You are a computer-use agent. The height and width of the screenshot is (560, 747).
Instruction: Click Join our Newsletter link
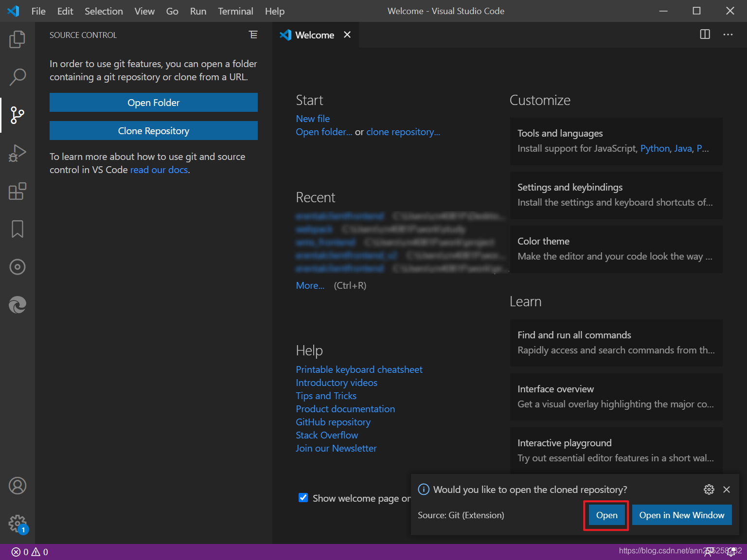click(336, 448)
